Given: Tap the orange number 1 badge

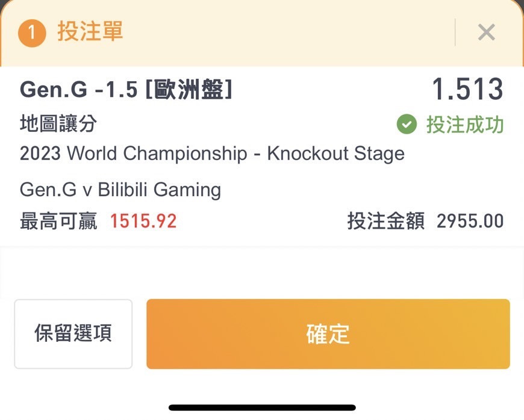Looking at the screenshot, I should coord(32,32).
